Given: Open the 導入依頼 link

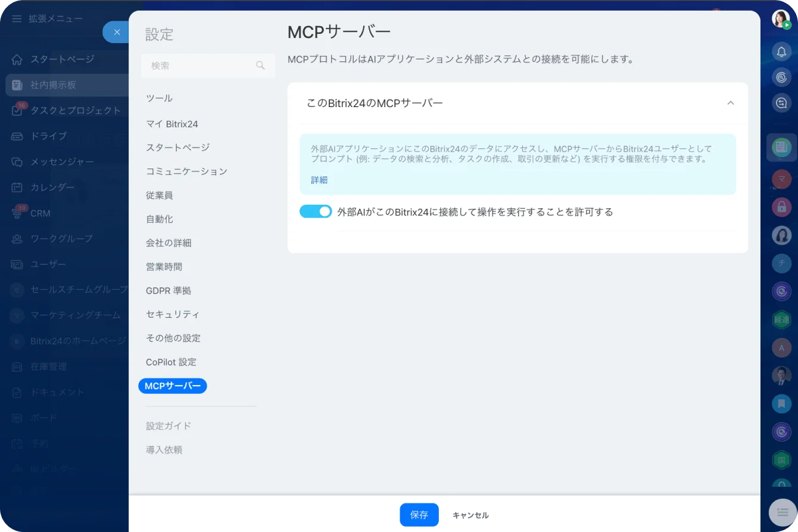Looking at the screenshot, I should (x=164, y=450).
